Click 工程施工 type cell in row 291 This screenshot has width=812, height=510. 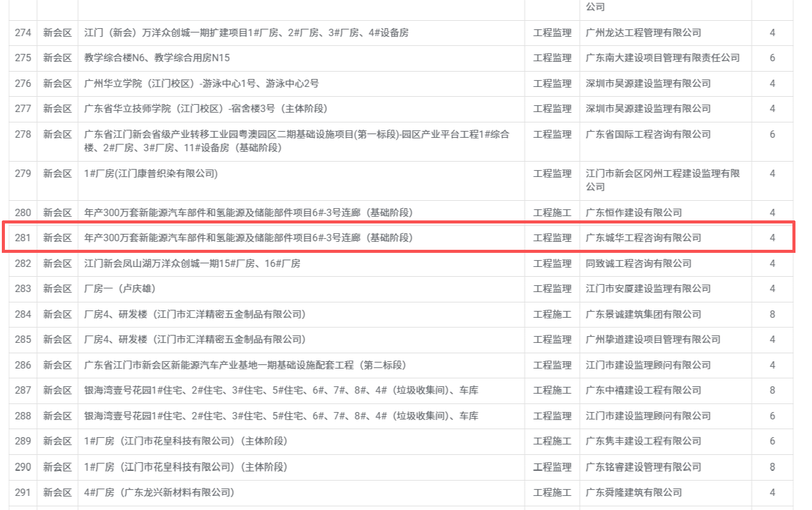(x=552, y=492)
